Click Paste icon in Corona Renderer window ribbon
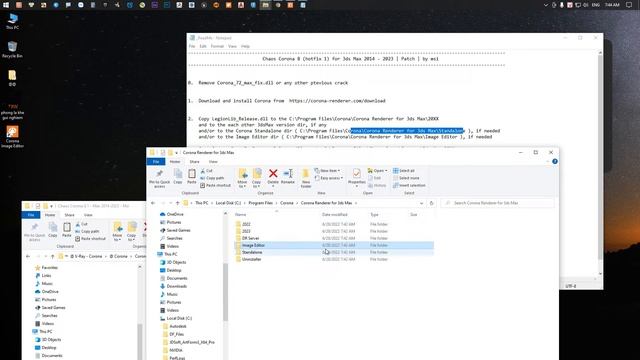This screenshot has width=640, height=360. tap(191, 176)
